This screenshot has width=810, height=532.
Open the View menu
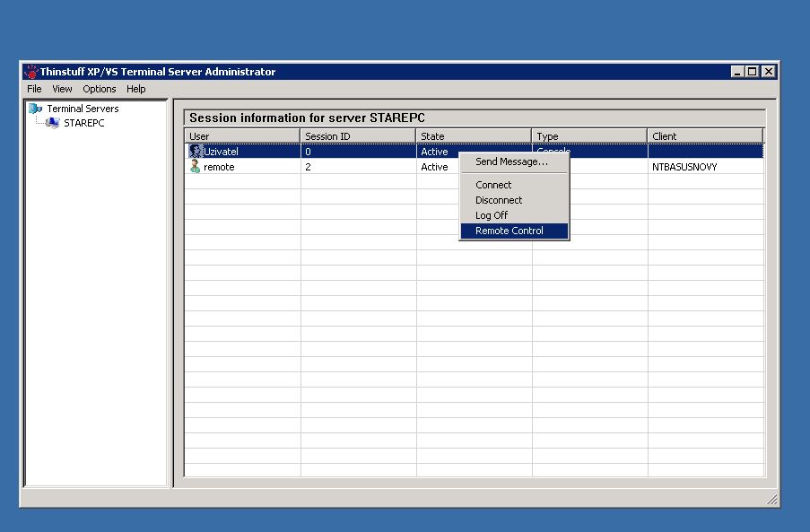[62, 89]
